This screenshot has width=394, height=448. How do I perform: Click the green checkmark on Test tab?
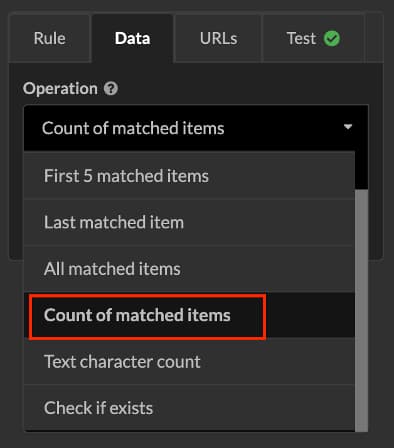pos(332,39)
